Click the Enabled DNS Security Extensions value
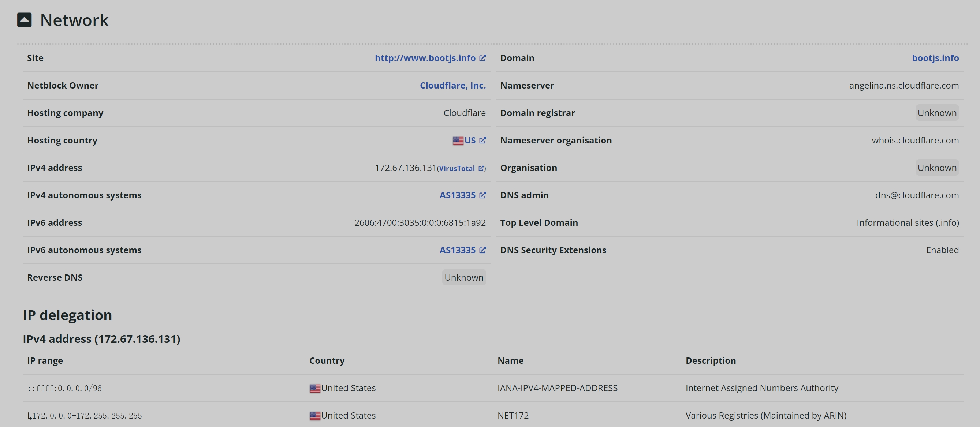Screen dimensions: 980x427 [x=942, y=250]
